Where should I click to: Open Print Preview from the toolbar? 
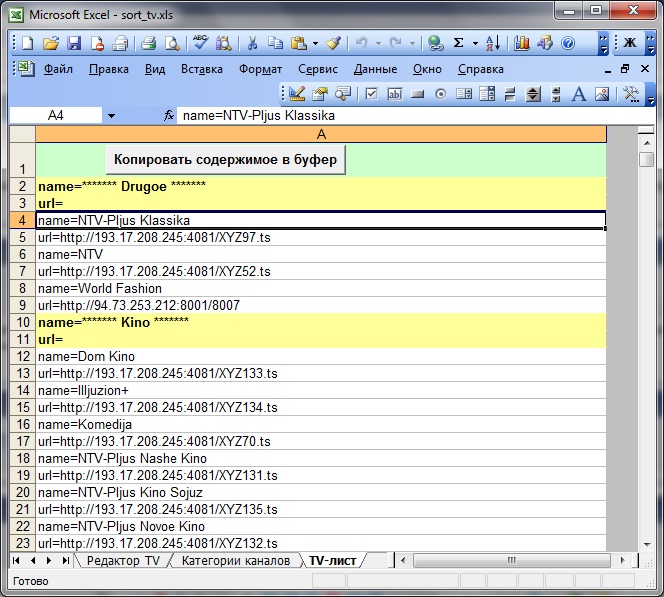[x=171, y=43]
